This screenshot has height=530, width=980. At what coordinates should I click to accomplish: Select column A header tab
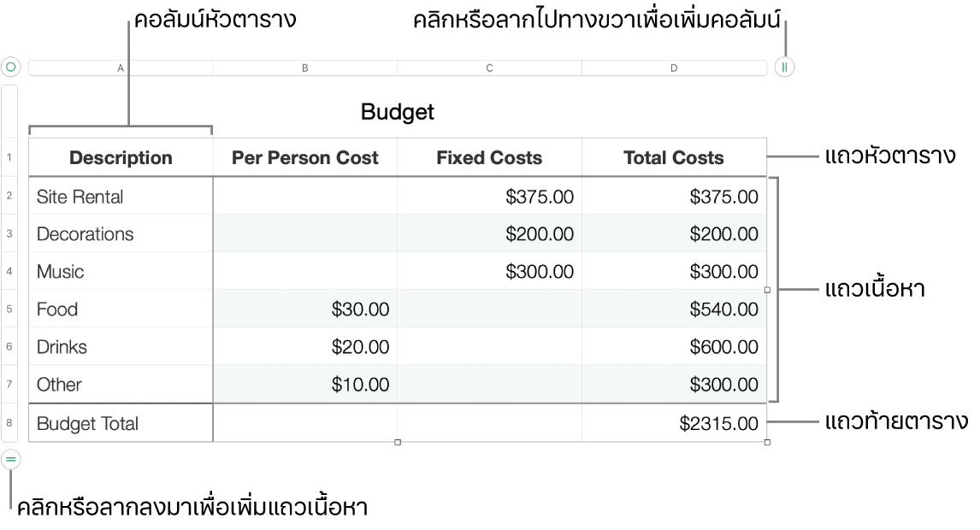click(121, 68)
